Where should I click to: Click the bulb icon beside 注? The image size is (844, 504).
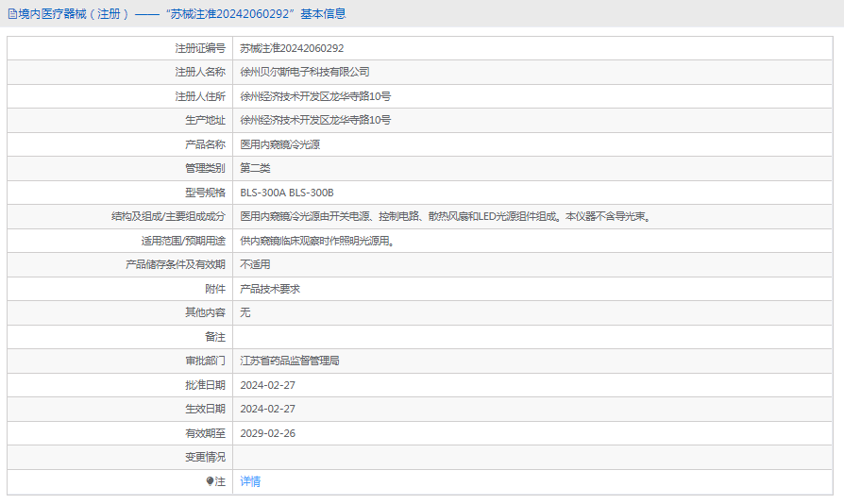(210, 481)
